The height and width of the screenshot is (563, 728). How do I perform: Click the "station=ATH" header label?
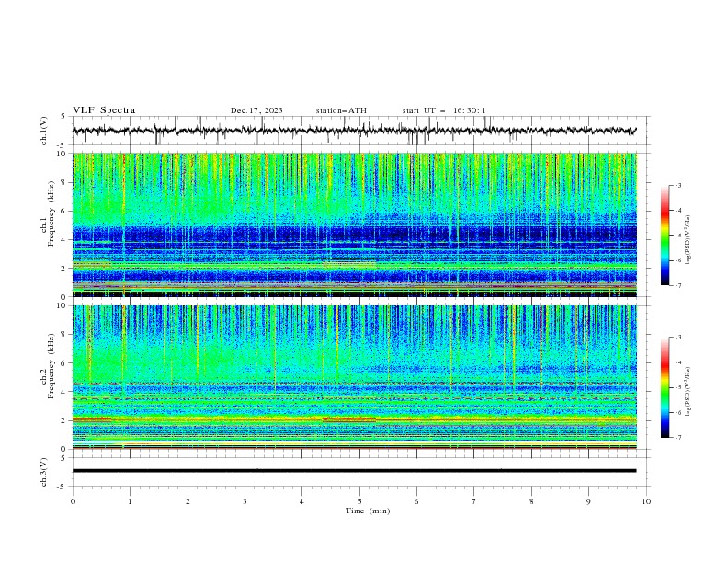[x=341, y=110]
